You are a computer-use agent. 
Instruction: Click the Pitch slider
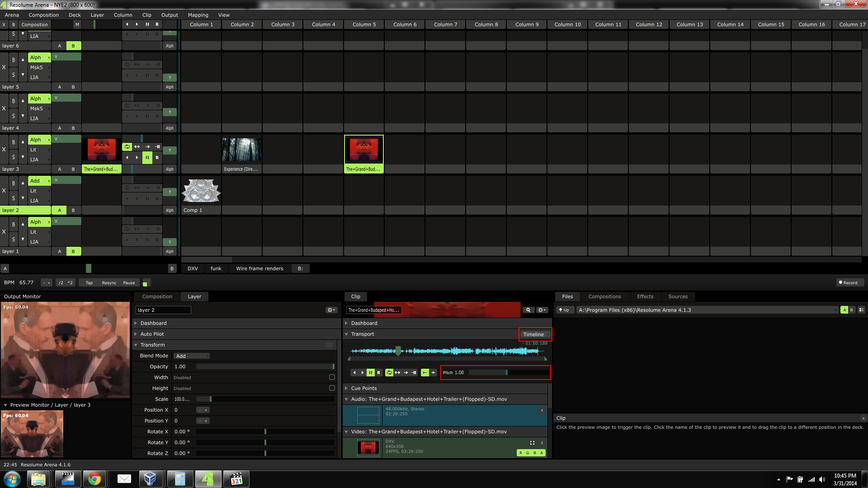509,372
